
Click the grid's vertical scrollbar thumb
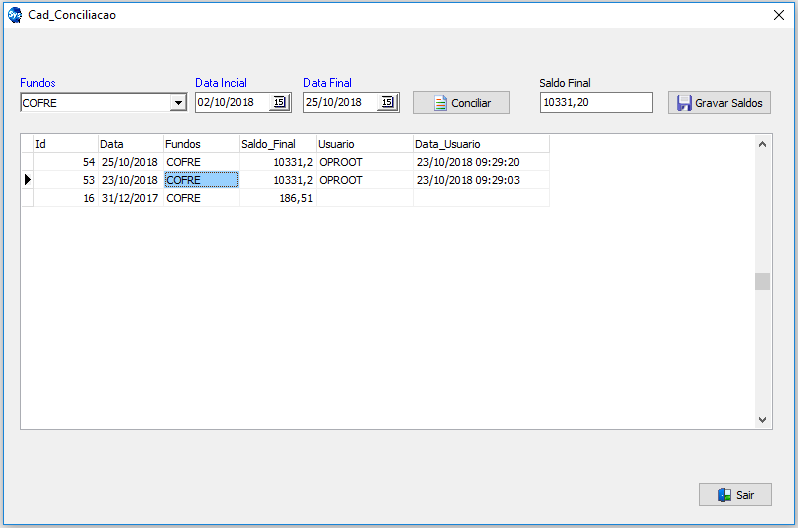click(x=762, y=281)
